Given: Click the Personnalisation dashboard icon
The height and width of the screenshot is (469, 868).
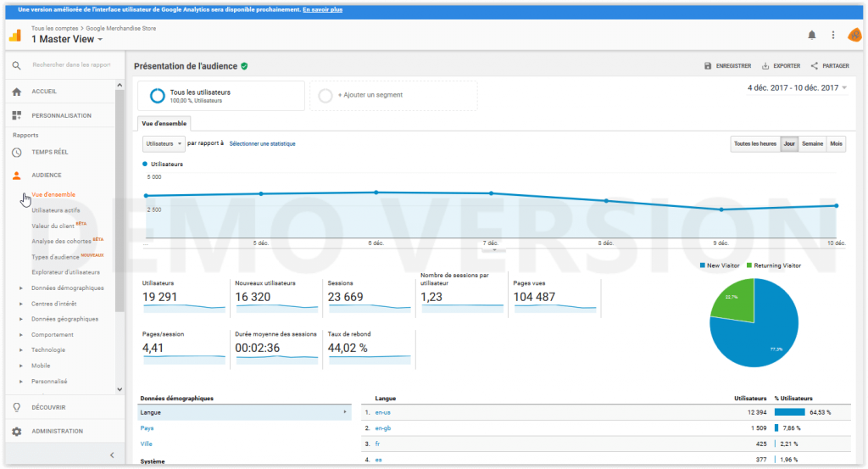Looking at the screenshot, I should point(17,115).
